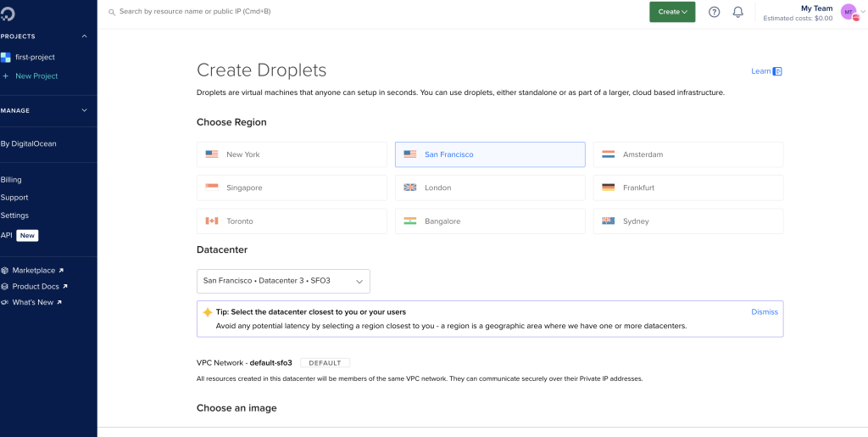Viewport: 868px width, 437px height.
Task: Open the help question mark icon
Action: [714, 12]
